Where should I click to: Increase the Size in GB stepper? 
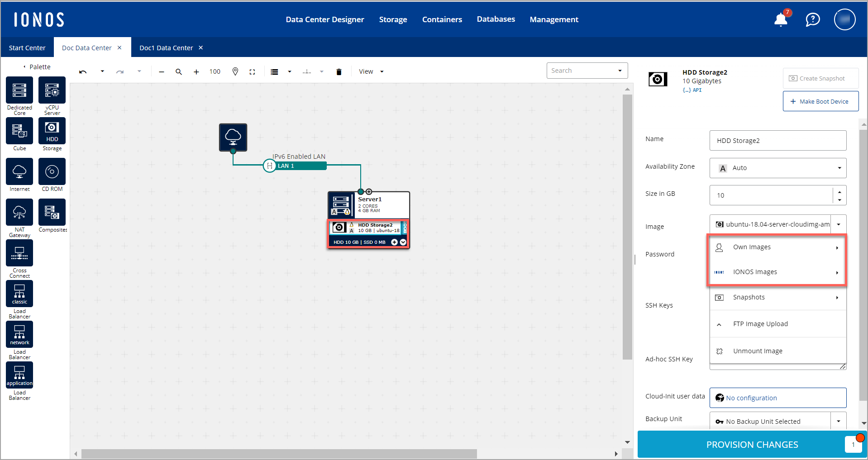(839, 191)
